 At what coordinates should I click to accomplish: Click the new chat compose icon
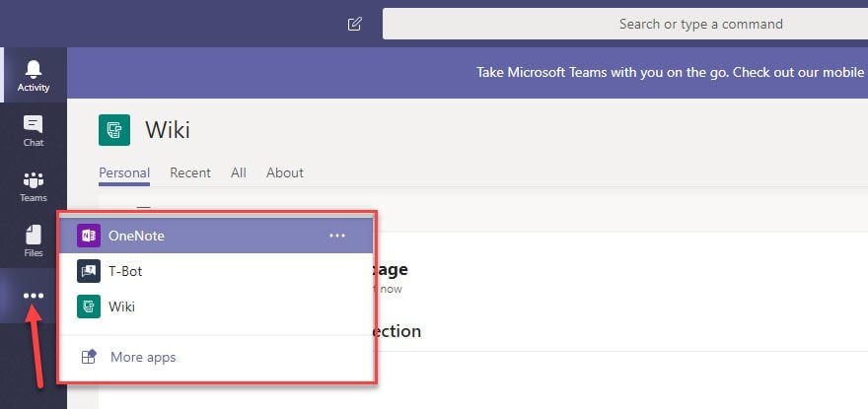click(355, 24)
